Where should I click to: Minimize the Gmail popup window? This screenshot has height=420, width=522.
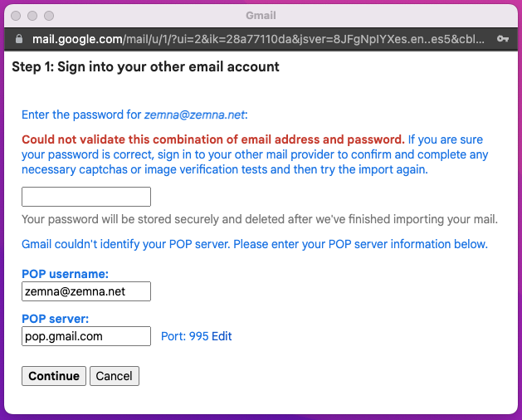[32, 16]
